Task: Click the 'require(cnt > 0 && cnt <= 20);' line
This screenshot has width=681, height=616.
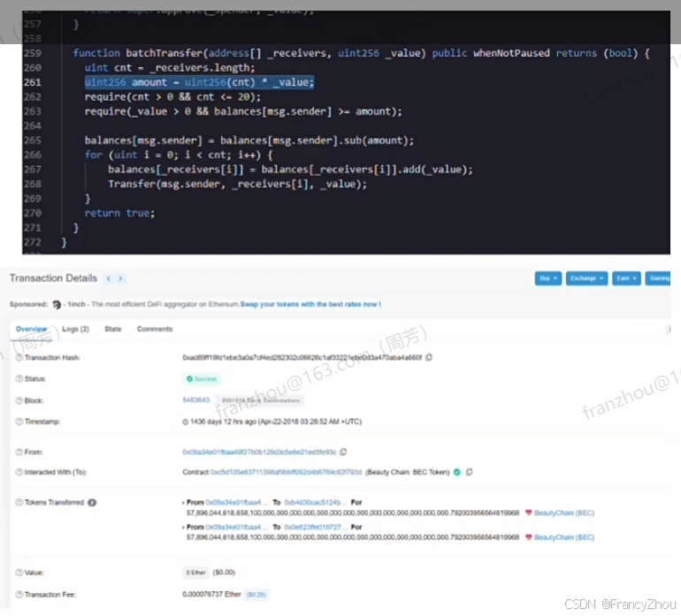Action: click(x=172, y=97)
